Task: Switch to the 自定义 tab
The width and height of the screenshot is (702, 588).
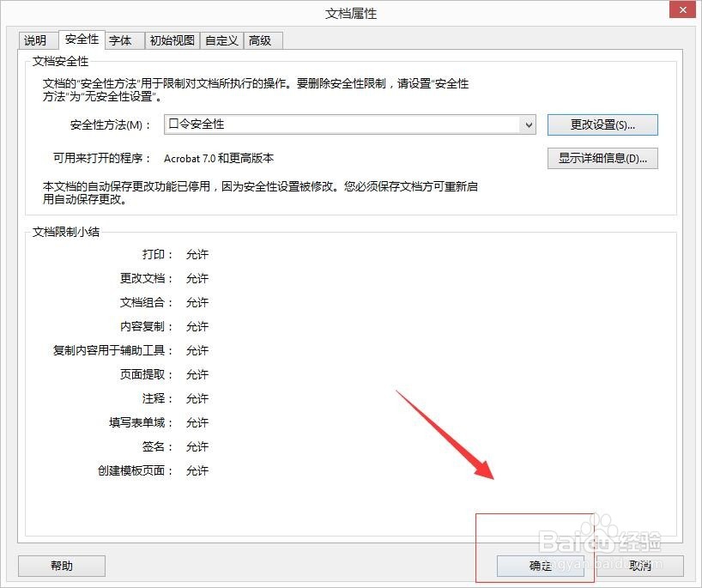Action: [221, 39]
